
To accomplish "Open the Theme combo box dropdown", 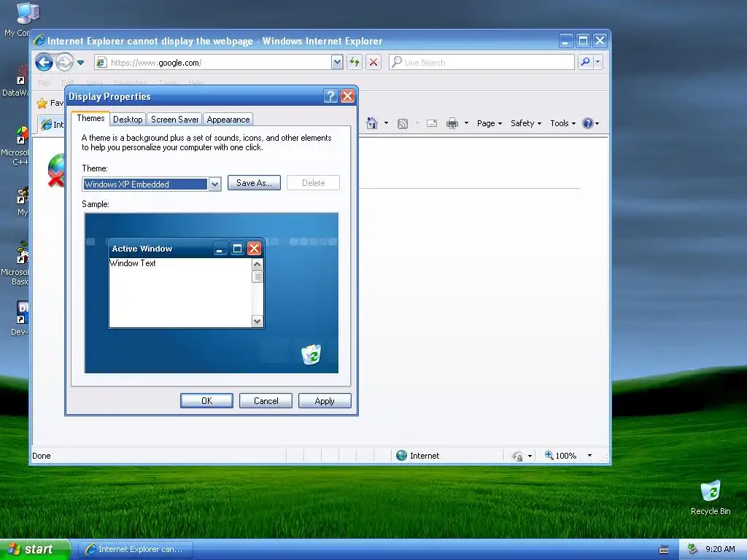I will [215, 184].
